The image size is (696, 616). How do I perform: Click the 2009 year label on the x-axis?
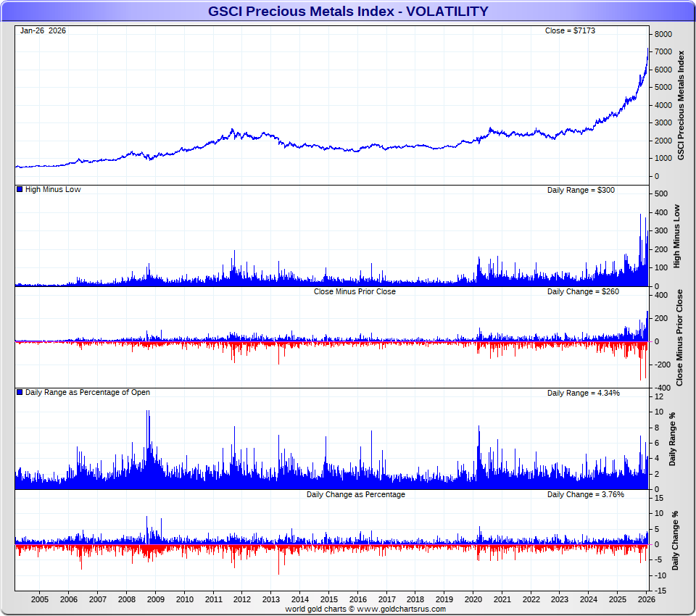click(x=155, y=600)
